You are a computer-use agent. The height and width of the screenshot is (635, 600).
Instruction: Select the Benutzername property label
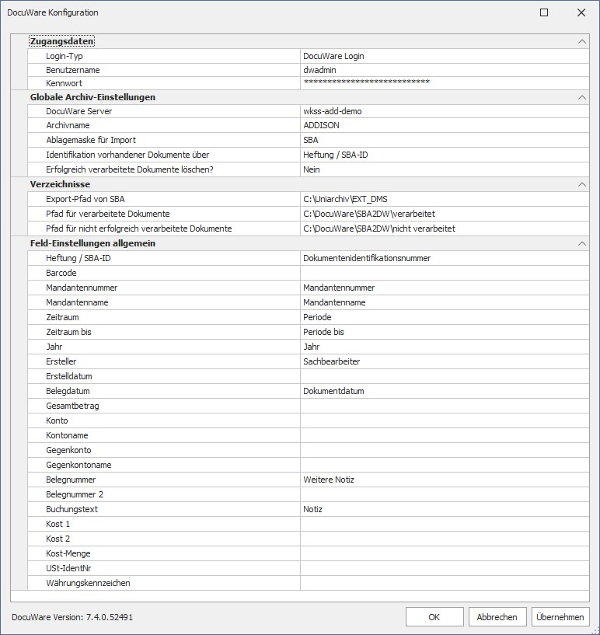(72, 70)
